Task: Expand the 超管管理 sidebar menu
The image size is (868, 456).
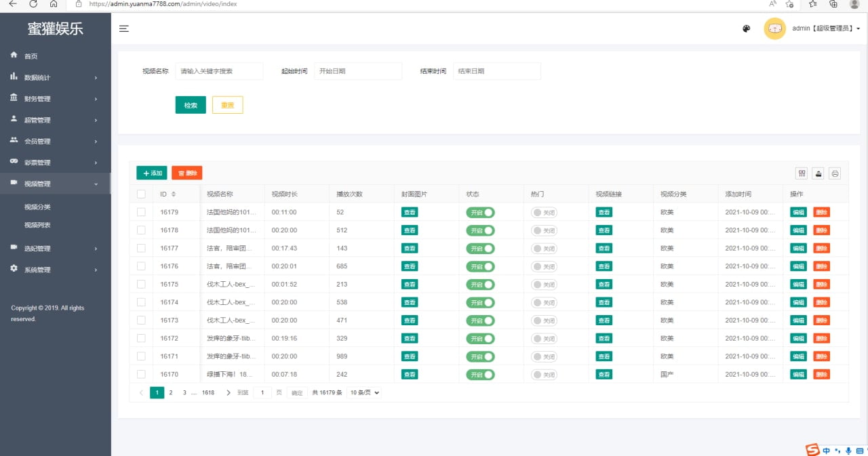Action: point(56,120)
